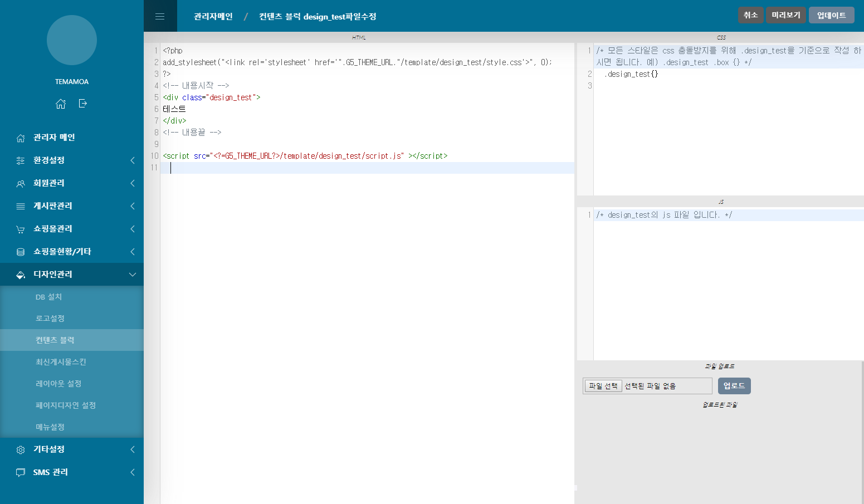Select the 메뉴설정 submenu item
This screenshot has height=504, width=864.
coord(50,427)
